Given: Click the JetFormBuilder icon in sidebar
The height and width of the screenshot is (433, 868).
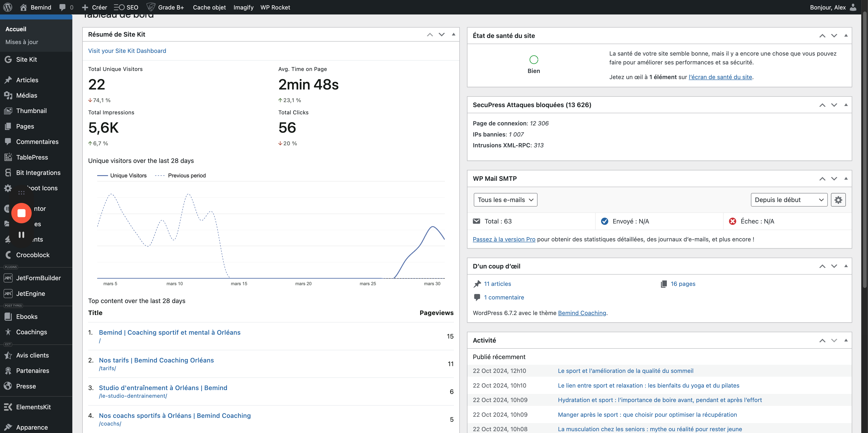Looking at the screenshot, I should (8, 278).
